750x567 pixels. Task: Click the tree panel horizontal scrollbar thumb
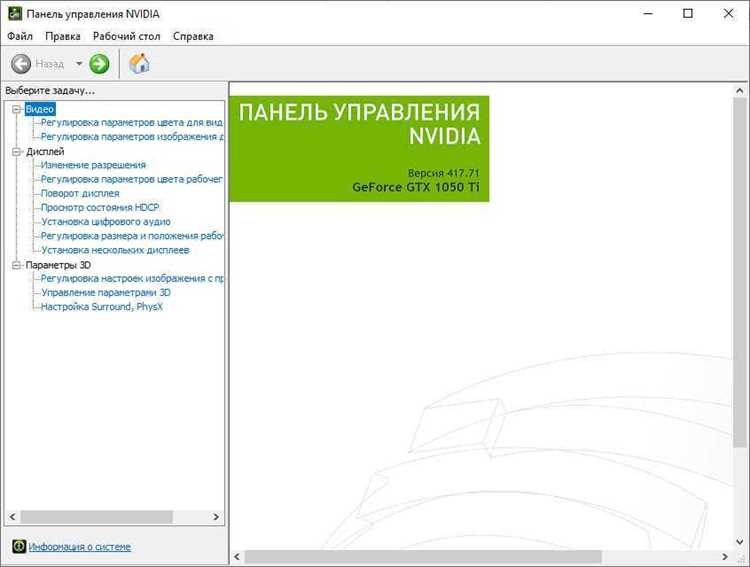96,517
